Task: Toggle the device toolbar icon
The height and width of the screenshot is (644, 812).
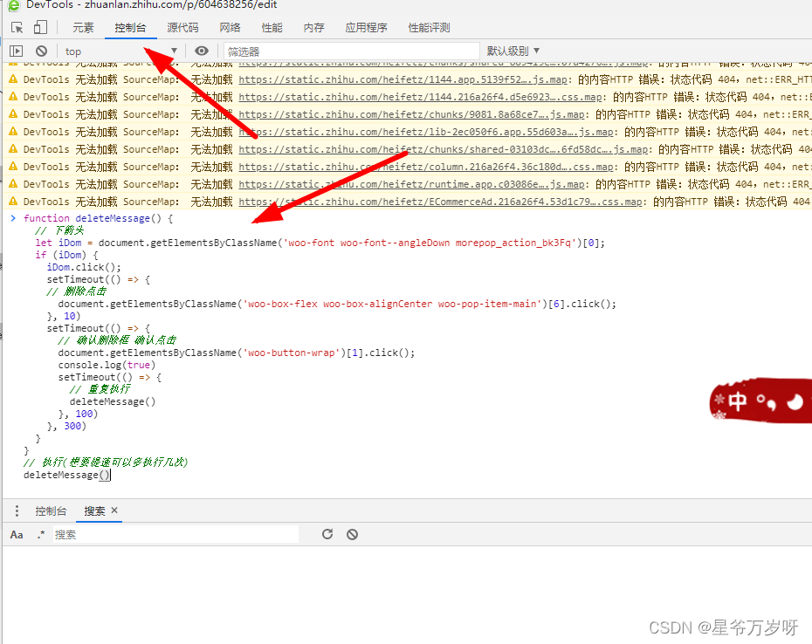Action: tap(40, 27)
